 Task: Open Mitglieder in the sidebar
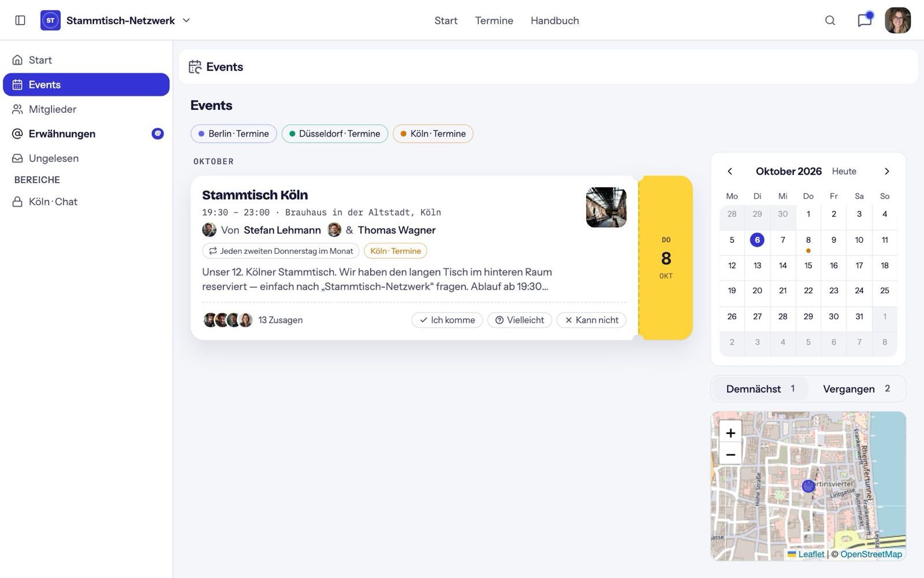click(86, 109)
